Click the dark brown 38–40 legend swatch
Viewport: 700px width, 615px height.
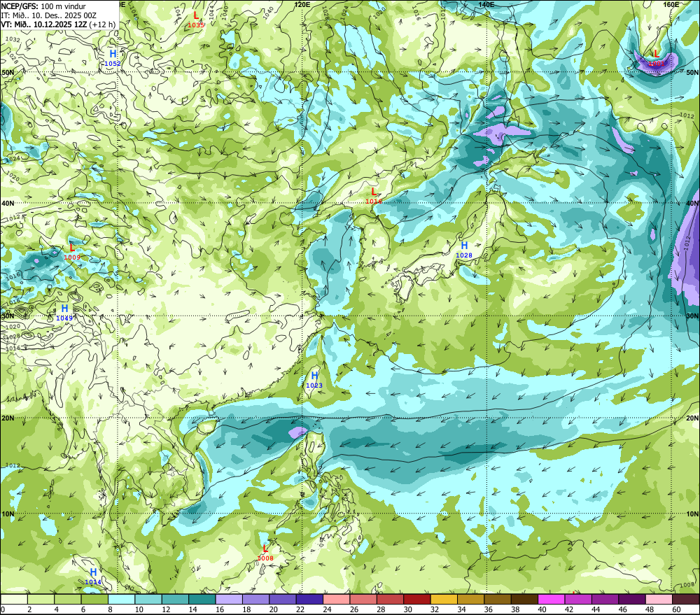(525, 599)
